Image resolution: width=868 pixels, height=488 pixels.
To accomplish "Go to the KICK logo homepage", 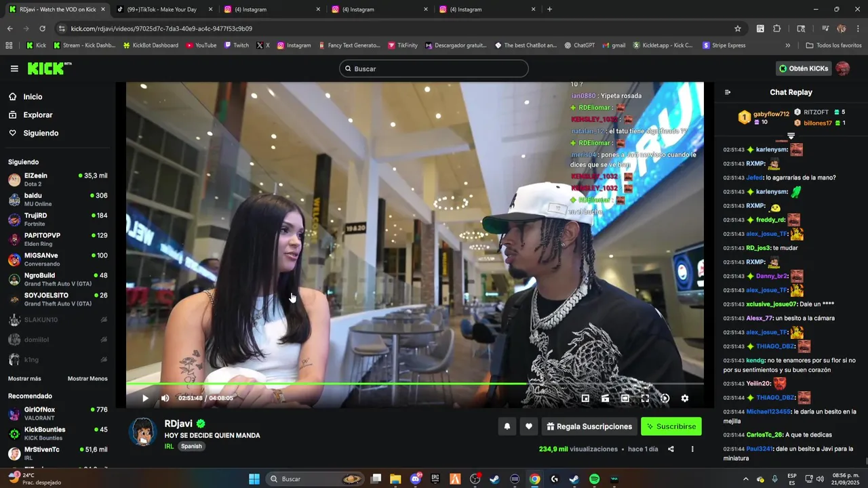I will tap(49, 68).
